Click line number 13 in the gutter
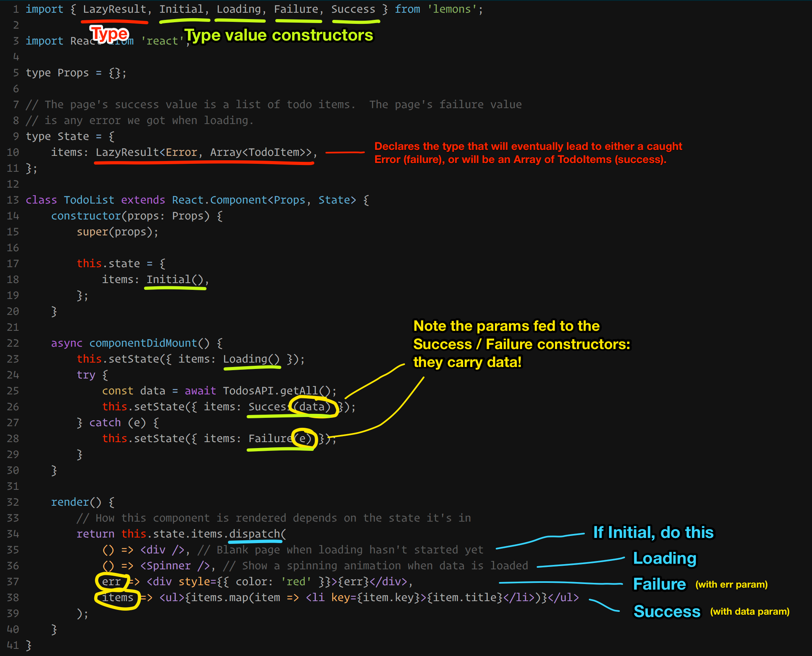812x656 pixels. [x=13, y=200]
